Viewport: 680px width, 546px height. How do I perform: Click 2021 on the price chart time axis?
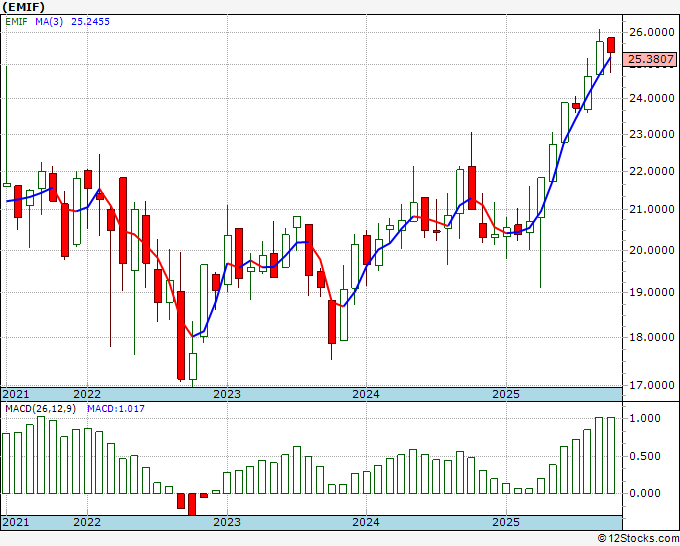[x=16, y=394]
